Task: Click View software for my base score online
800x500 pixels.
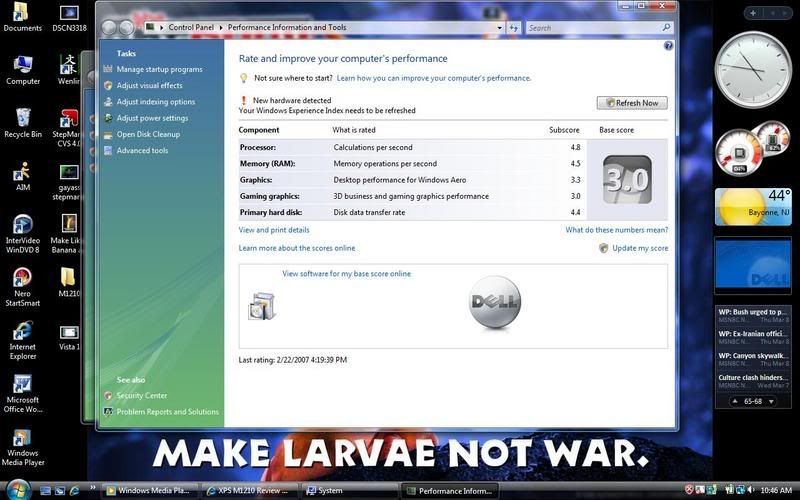Action: click(346, 274)
